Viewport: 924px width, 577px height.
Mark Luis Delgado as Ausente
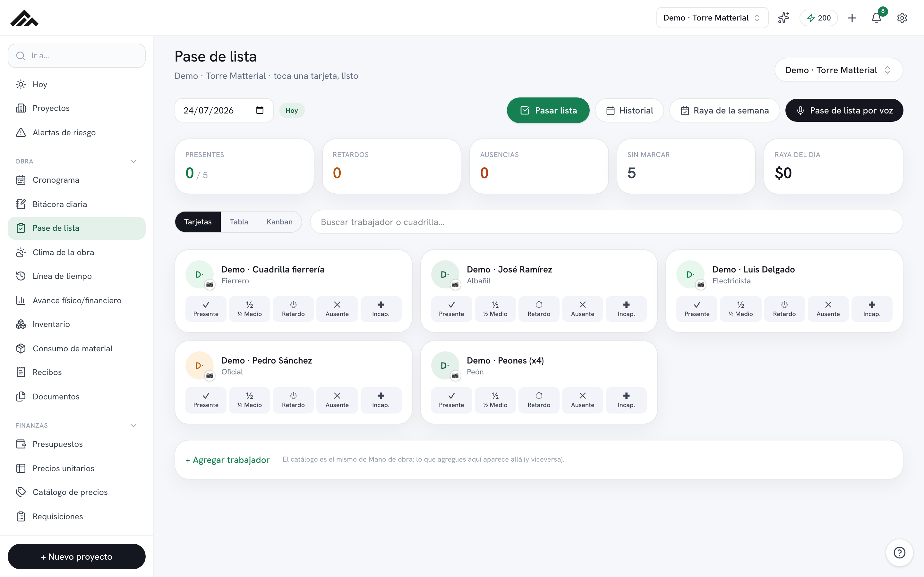pos(828,309)
